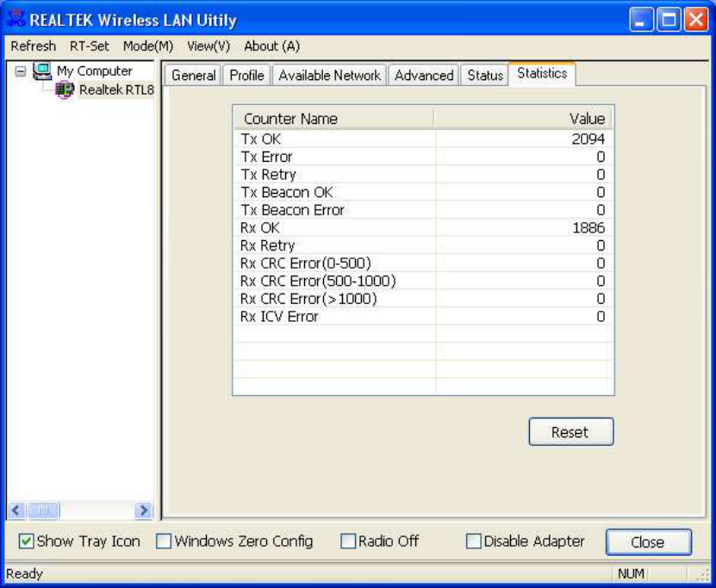This screenshot has height=588, width=716.
Task: Select the Realtek RTL8 adapter icon
Action: 65,90
